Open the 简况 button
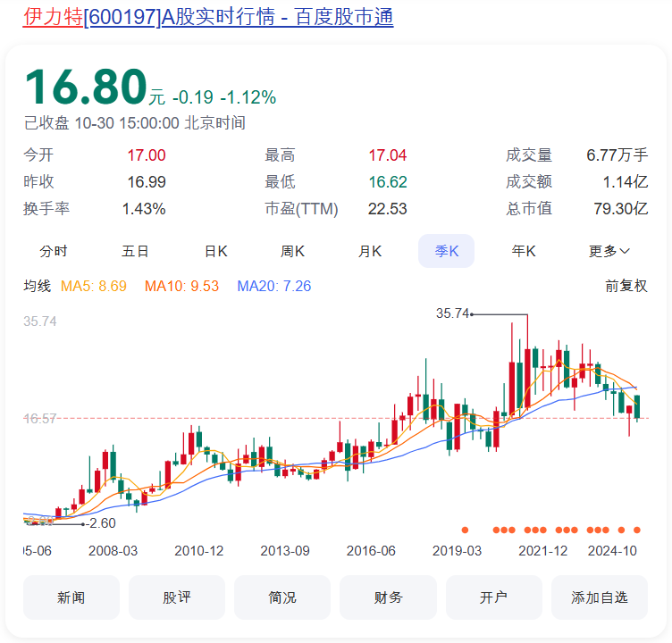Screen dimensions: 672x643 [282, 597]
